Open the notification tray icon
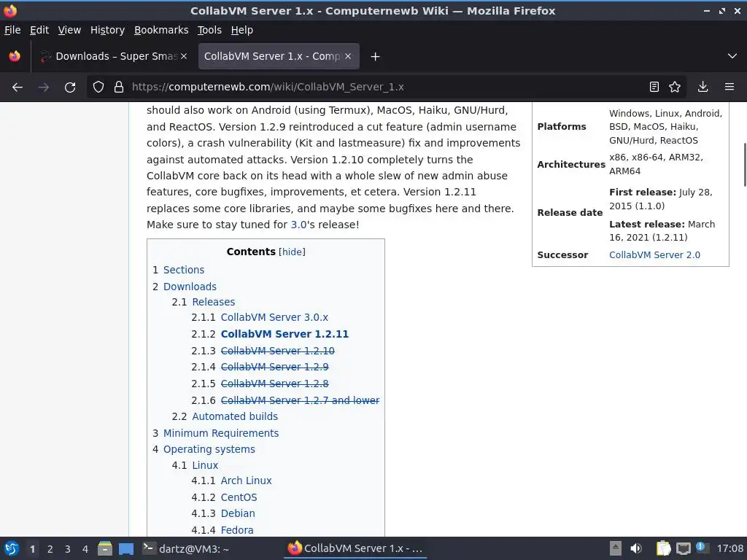Viewport: 747px width, 560px height. click(x=702, y=548)
